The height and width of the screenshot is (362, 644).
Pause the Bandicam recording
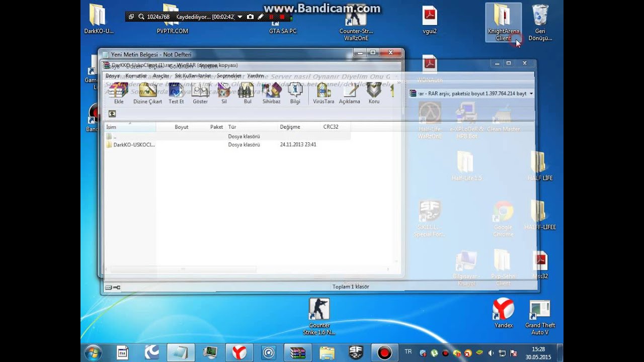[x=271, y=17]
